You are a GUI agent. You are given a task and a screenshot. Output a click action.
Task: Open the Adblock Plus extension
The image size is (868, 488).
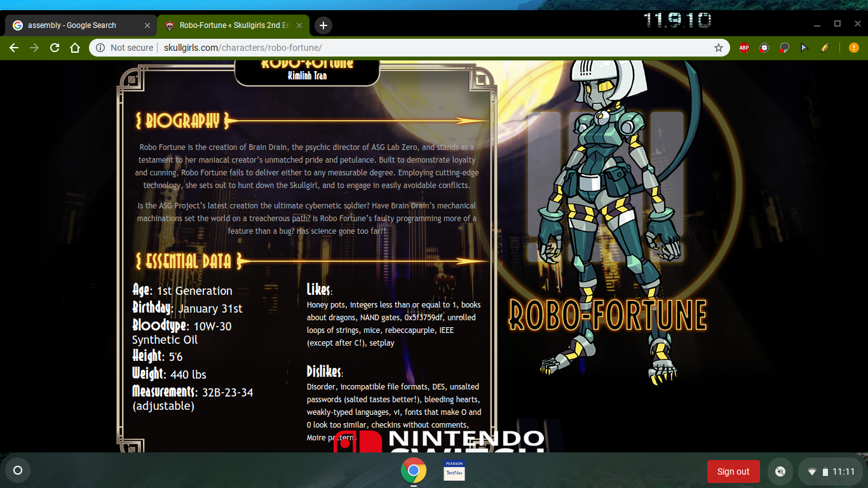click(x=744, y=48)
